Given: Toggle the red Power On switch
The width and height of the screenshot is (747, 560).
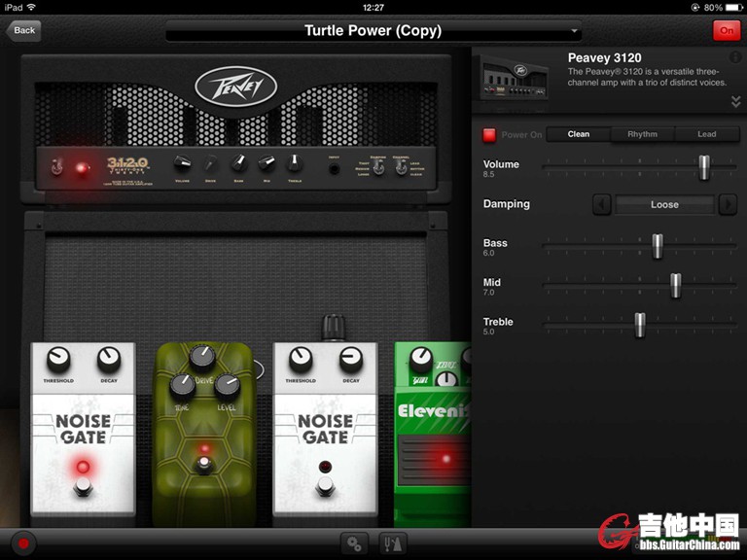Looking at the screenshot, I should (x=489, y=135).
